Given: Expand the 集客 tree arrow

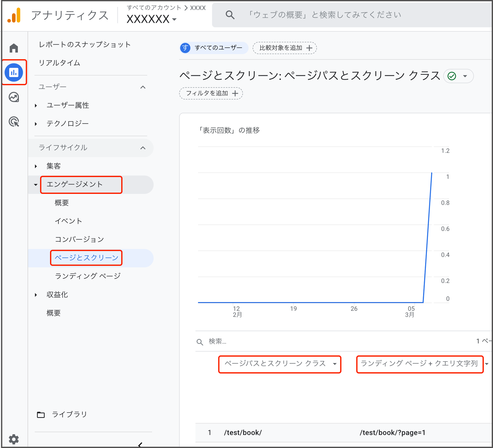Looking at the screenshot, I should tap(36, 166).
